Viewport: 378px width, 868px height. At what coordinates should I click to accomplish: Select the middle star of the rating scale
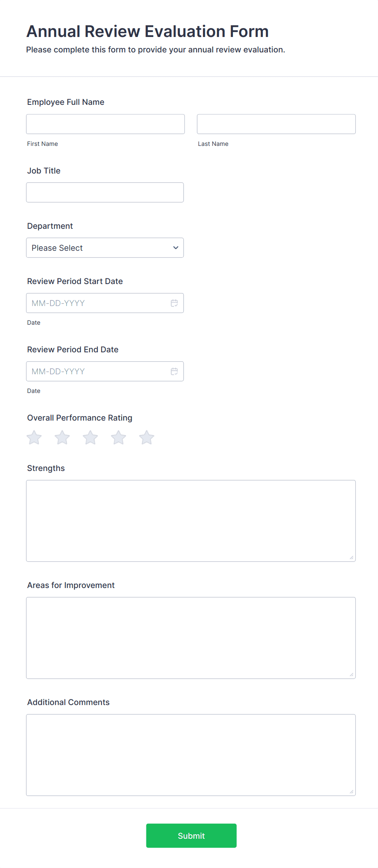pyautogui.click(x=90, y=437)
